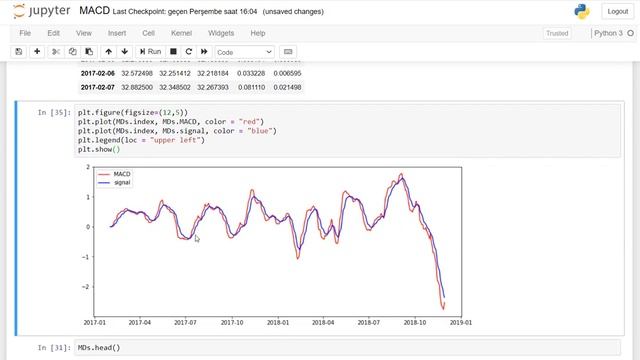Viewport: 640px width, 360px height.
Task: Select table row 2017-02-06
Action: pos(191,73)
